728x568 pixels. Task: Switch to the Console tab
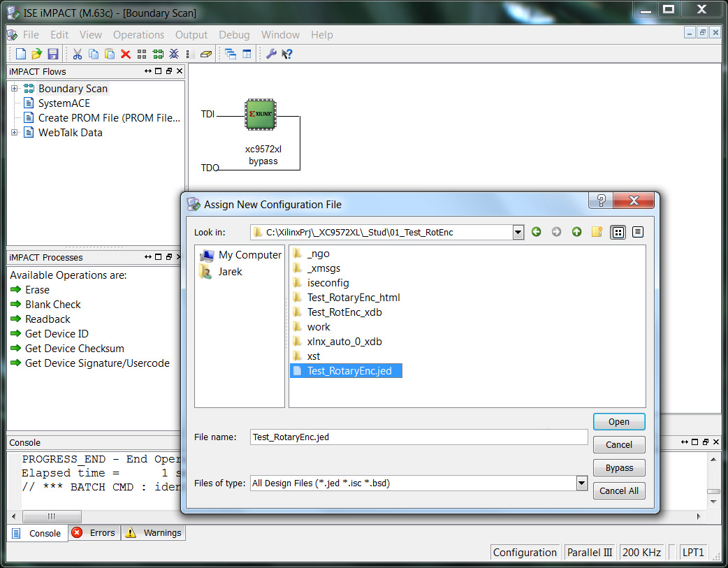[38, 533]
